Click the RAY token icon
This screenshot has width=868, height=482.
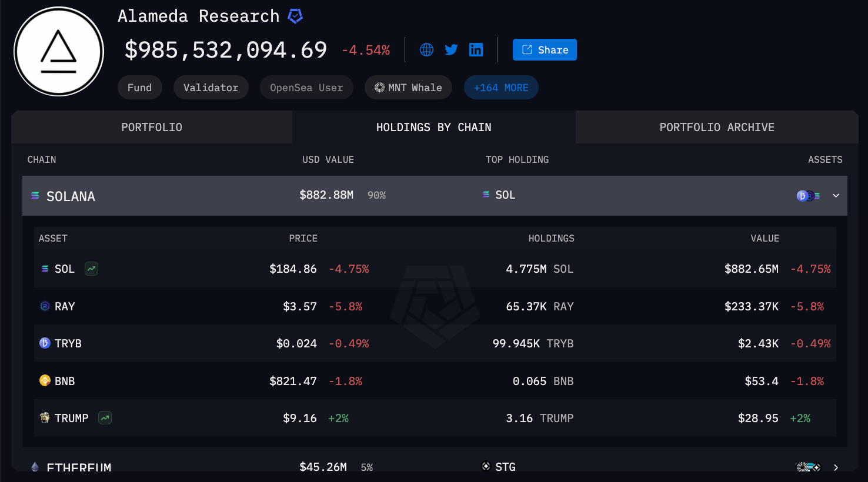45,306
